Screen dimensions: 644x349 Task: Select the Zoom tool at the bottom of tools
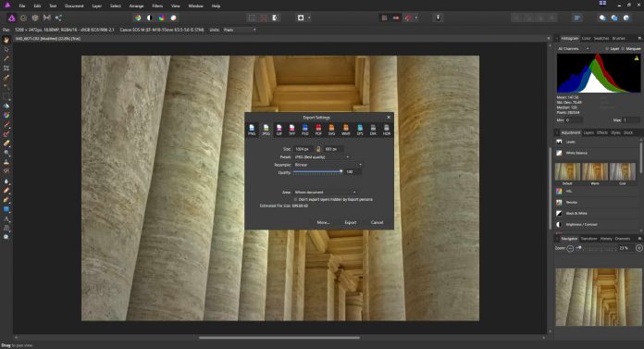6,237
